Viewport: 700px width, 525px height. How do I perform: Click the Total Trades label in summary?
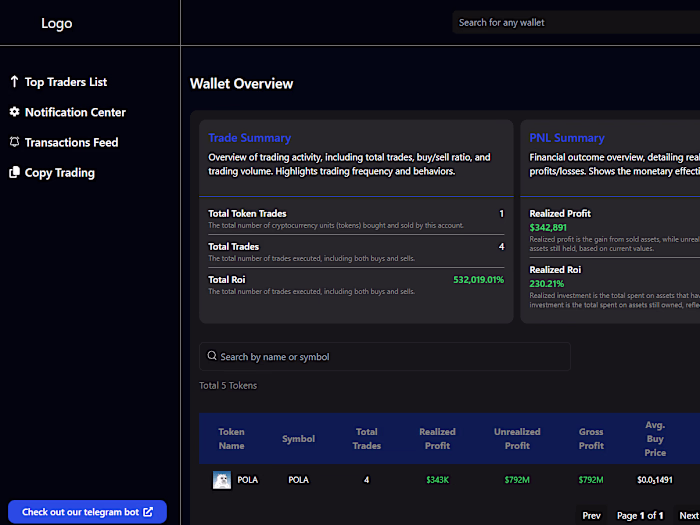pyautogui.click(x=233, y=246)
